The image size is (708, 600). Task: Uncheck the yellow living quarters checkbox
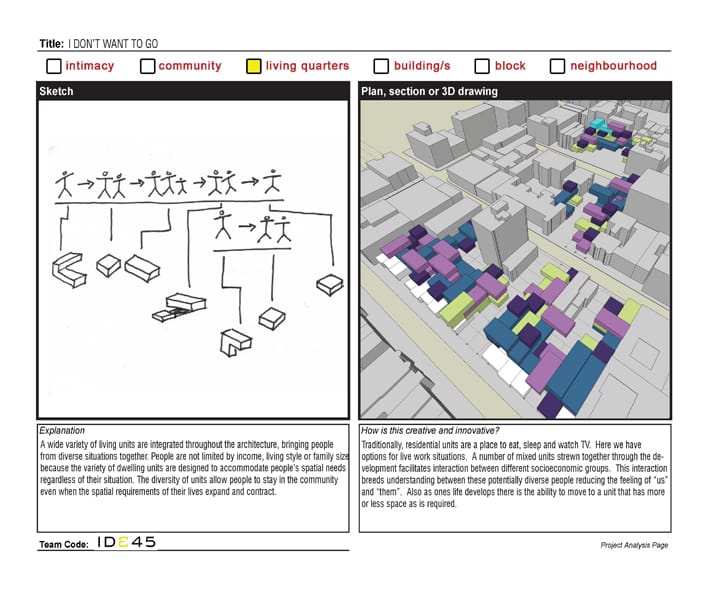254,66
